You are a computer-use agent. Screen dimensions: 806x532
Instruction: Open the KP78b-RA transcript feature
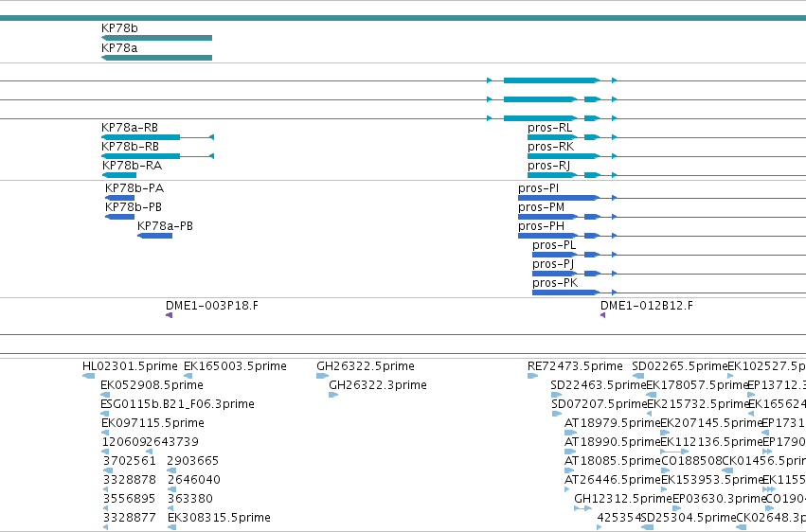tap(119, 175)
